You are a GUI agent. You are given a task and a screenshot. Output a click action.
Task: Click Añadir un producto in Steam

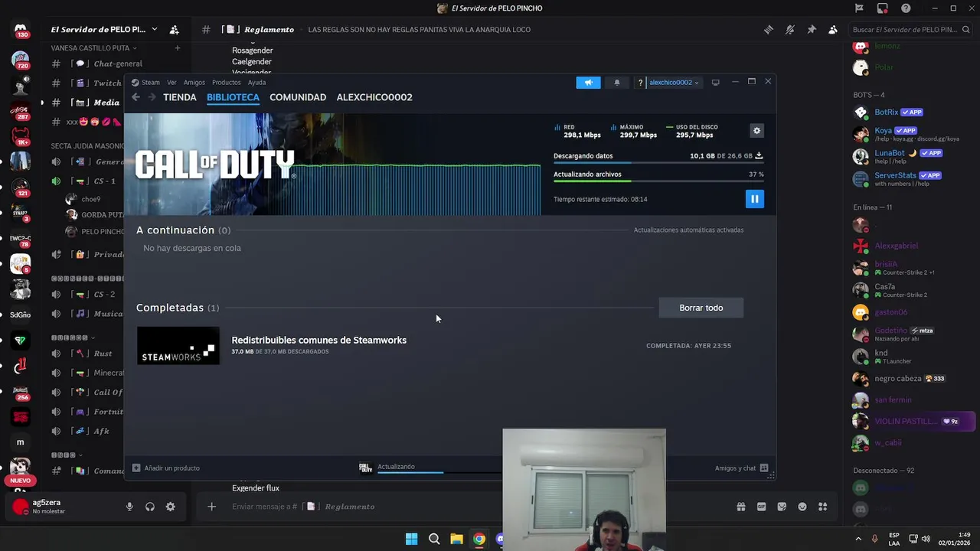tap(166, 468)
